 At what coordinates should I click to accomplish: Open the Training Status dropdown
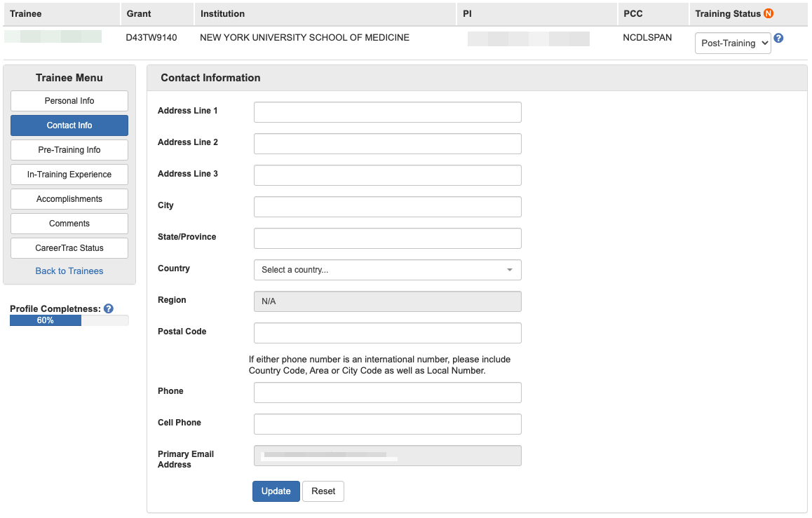click(732, 43)
